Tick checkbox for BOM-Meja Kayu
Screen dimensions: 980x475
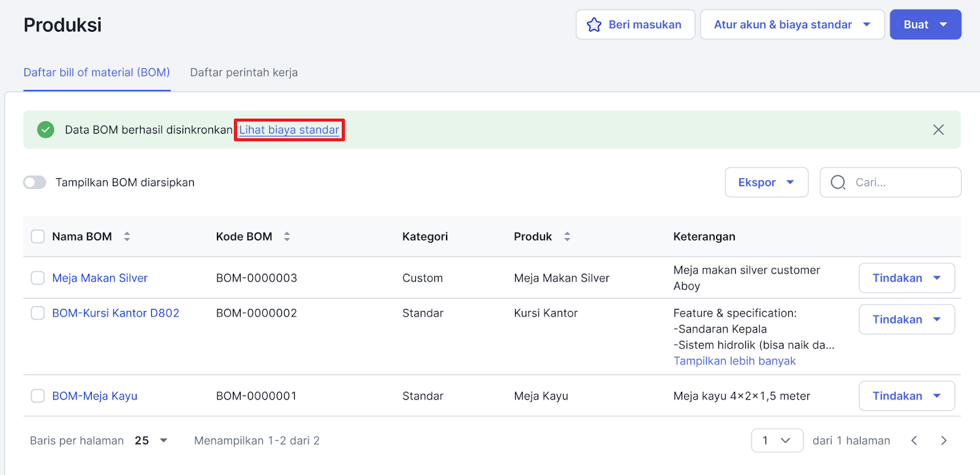pyautogui.click(x=38, y=396)
